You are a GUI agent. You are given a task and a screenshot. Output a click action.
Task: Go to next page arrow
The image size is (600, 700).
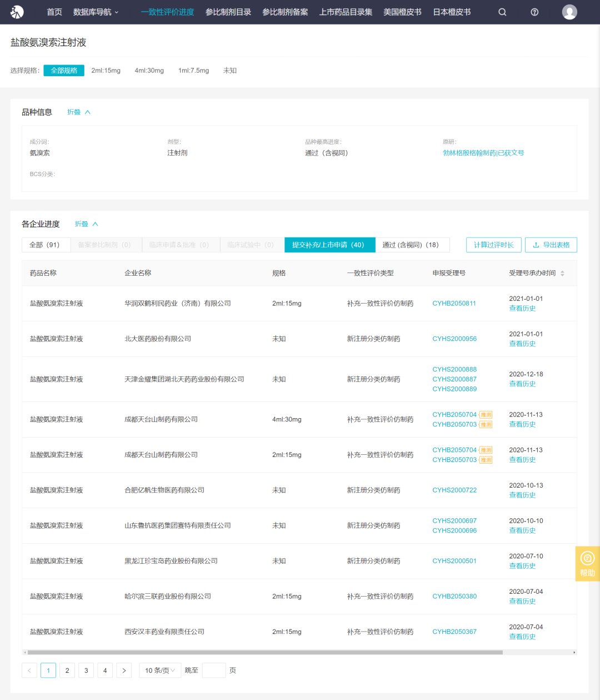[124, 671]
